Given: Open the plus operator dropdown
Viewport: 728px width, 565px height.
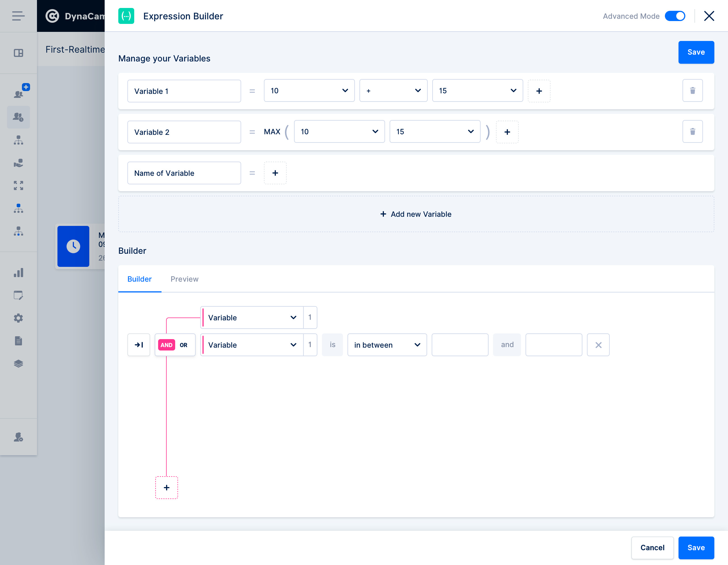Looking at the screenshot, I should pos(393,91).
